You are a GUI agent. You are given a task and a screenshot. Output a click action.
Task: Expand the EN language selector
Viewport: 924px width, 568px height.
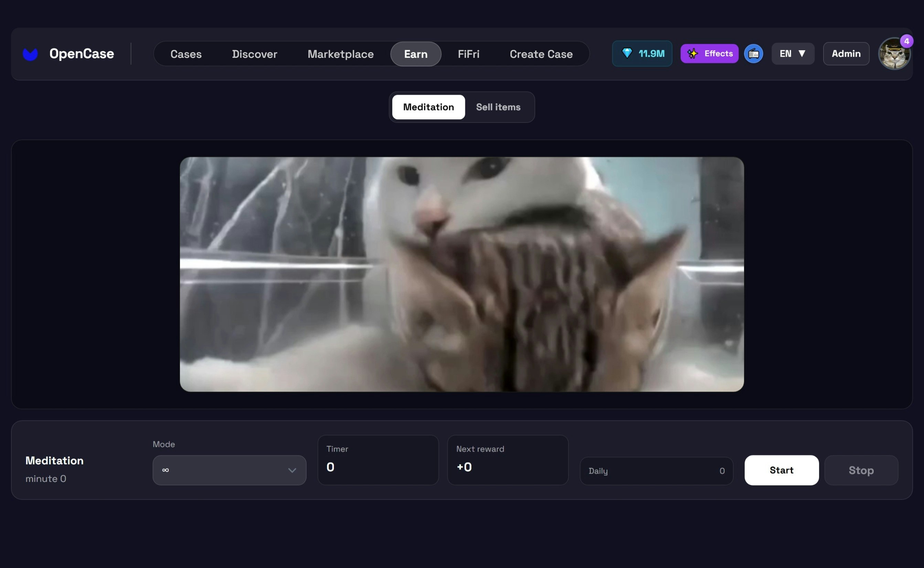point(793,54)
